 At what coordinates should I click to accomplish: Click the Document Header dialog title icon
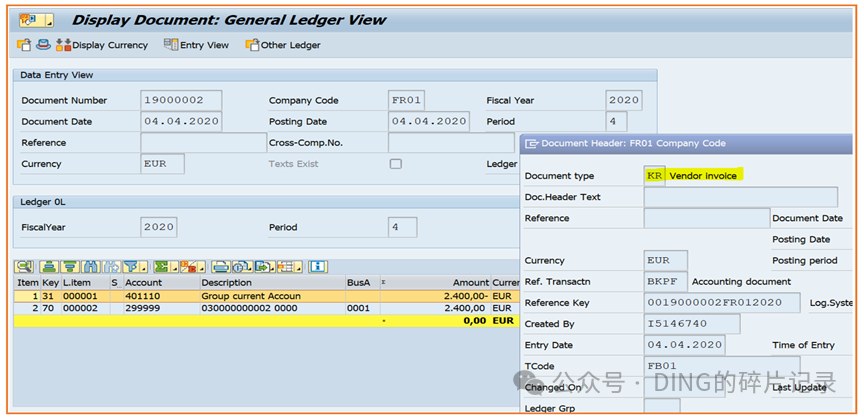(531, 144)
